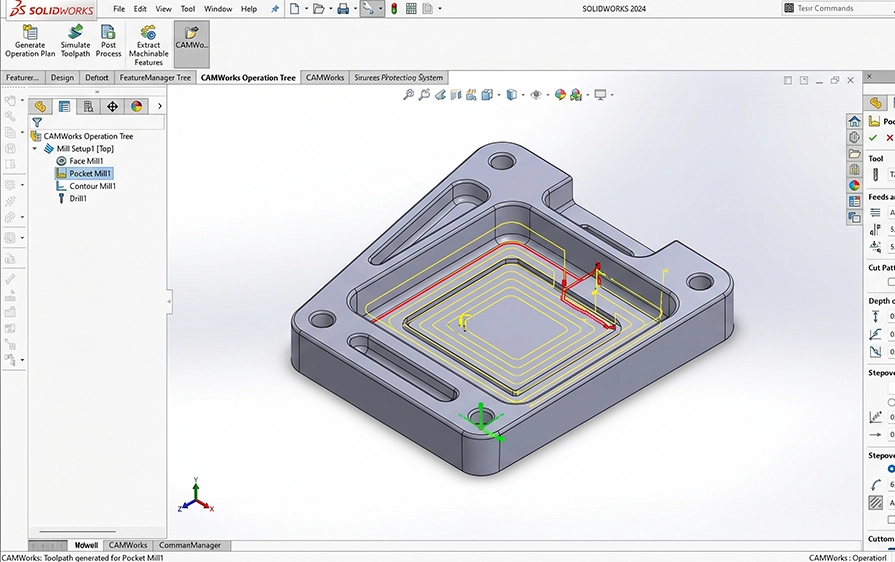Open the Tool menu
Viewport: 895px width, 562px height.
coord(188,9)
